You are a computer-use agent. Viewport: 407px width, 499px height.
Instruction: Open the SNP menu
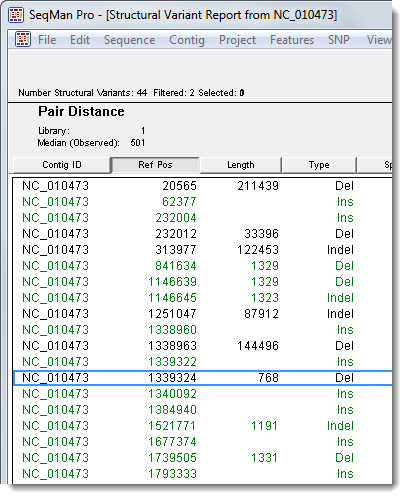(339, 40)
